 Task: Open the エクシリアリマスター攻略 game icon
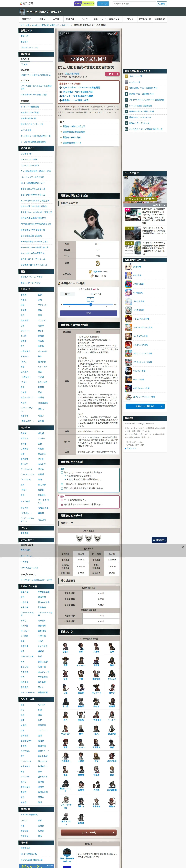[x=128, y=397]
